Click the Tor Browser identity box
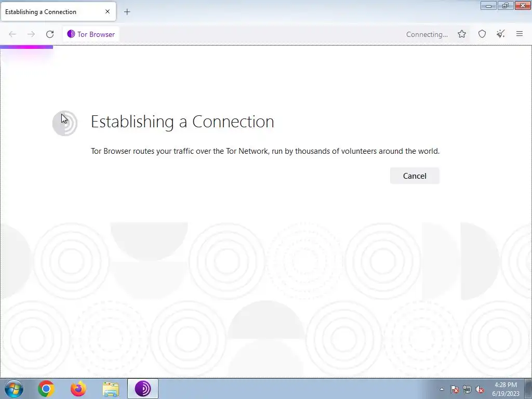This screenshot has width=532, height=399. (x=91, y=34)
